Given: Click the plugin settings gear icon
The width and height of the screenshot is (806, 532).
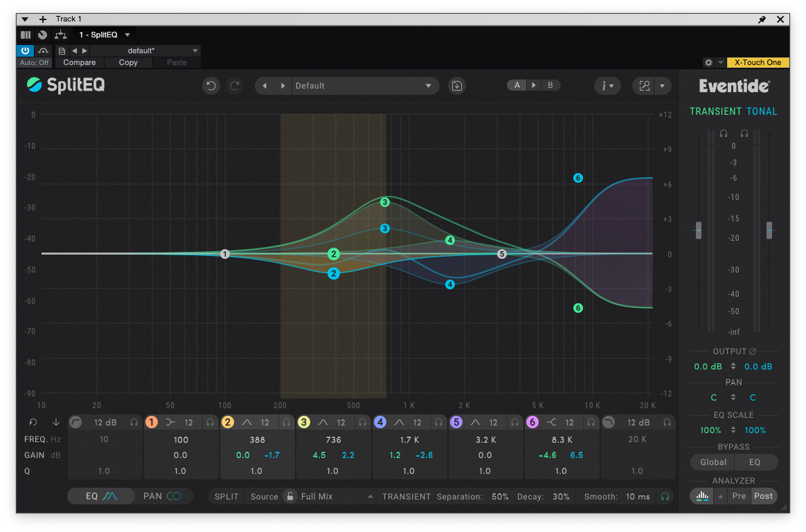Looking at the screenshot, I should tap(708, 63).
